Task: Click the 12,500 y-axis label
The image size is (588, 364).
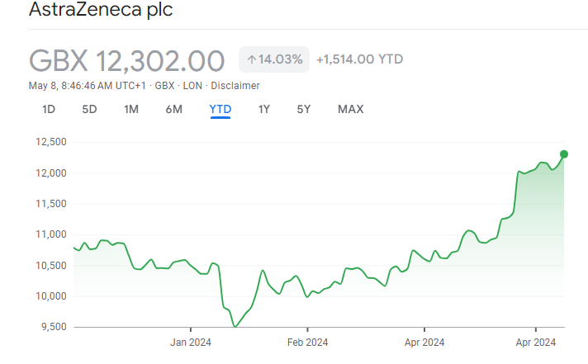Action: tap(51, 142)
